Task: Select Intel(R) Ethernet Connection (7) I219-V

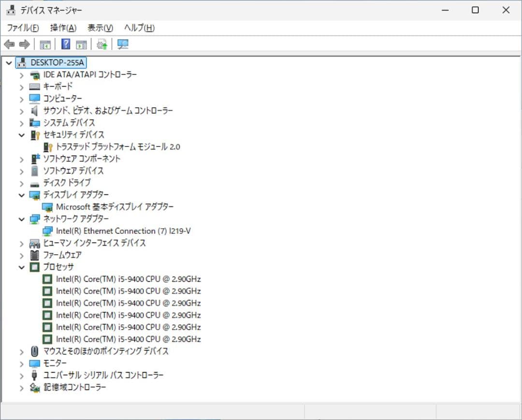Action: pyautogui.click(x=122, y=231)
